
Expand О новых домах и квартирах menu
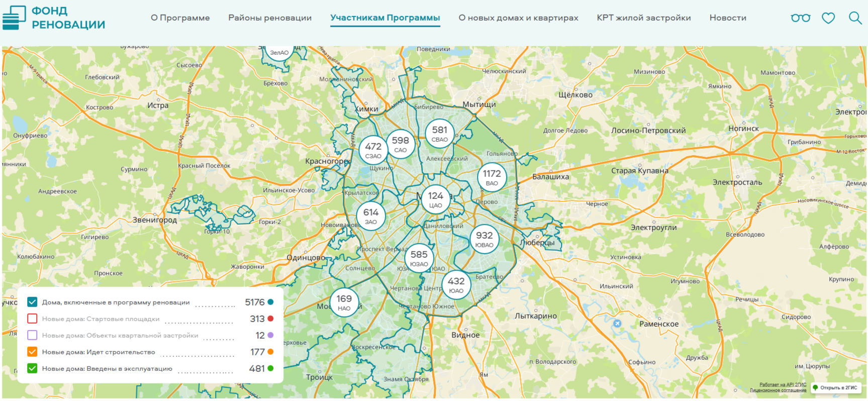pyautogui.click(x=518, y=18)
